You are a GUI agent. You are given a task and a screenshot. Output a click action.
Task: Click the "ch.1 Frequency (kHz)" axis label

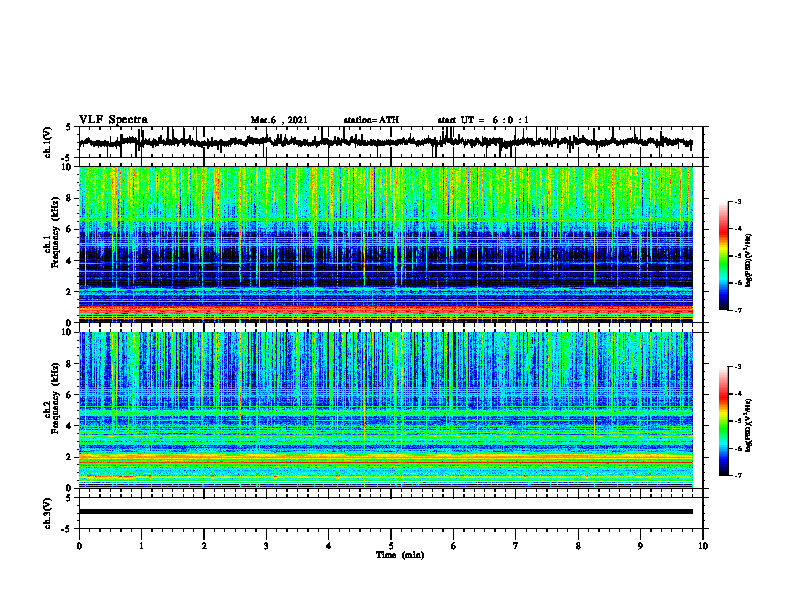pyautogui.click(x=52, y=231)
